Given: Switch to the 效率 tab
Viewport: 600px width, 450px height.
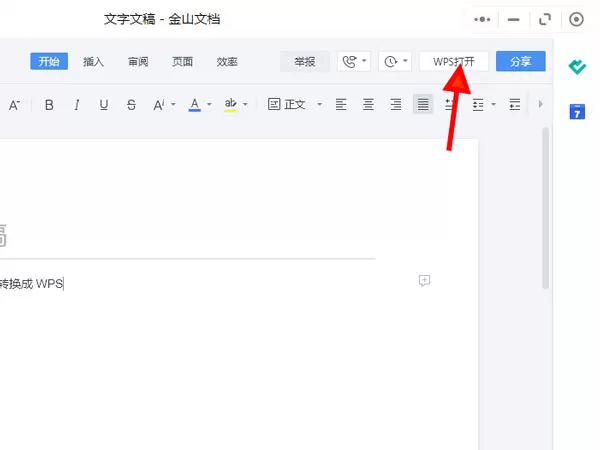Looking at the screenshot, I should (x=227, y=62).
